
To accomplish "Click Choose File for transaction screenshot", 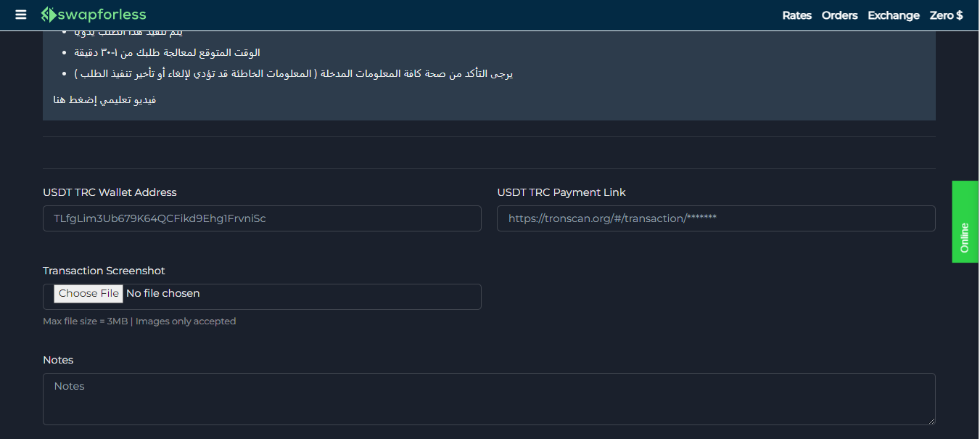I will tap(88, 293).
